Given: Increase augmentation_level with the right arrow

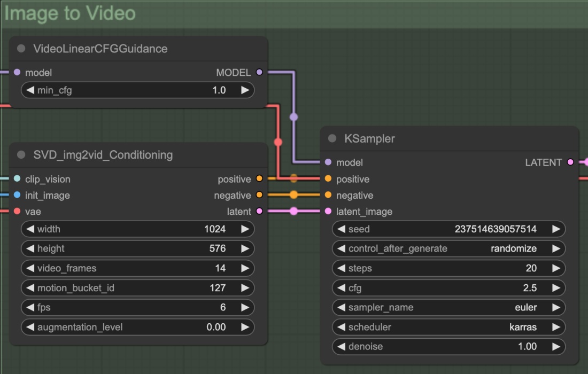Looking at the screenshot, I should pyautogui.click(x=245, y=327).
